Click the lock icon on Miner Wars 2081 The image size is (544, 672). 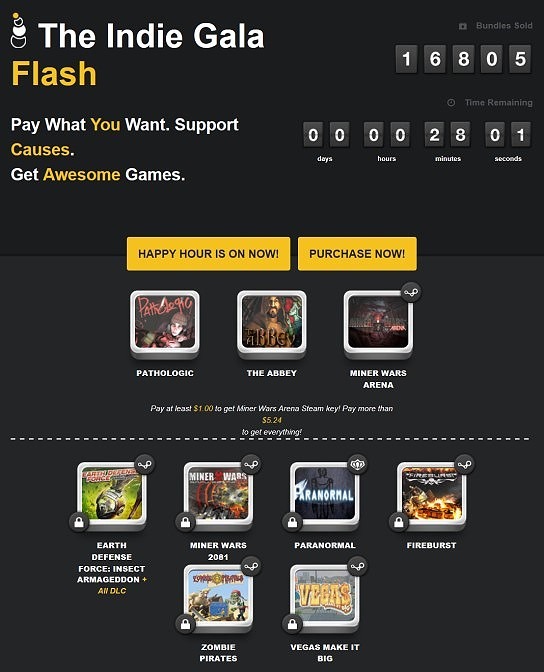(185, 522)
